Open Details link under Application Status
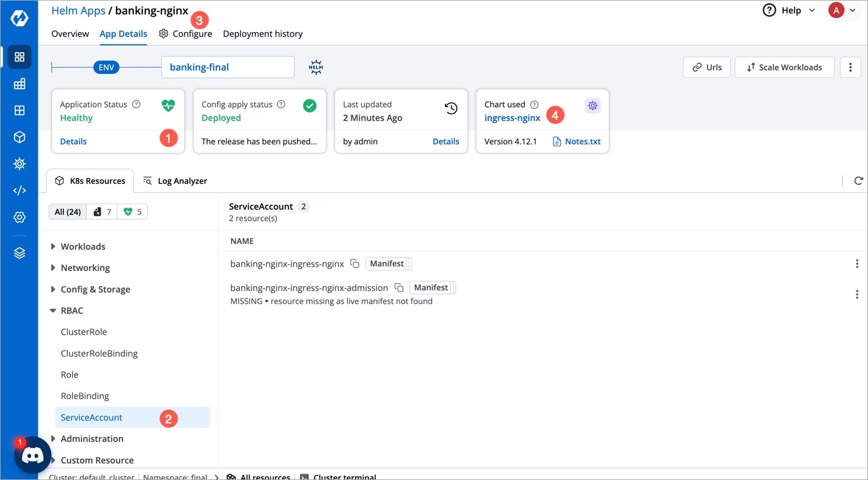The height and width of the screenshot is (480, 868). click(x=73, y=142)
